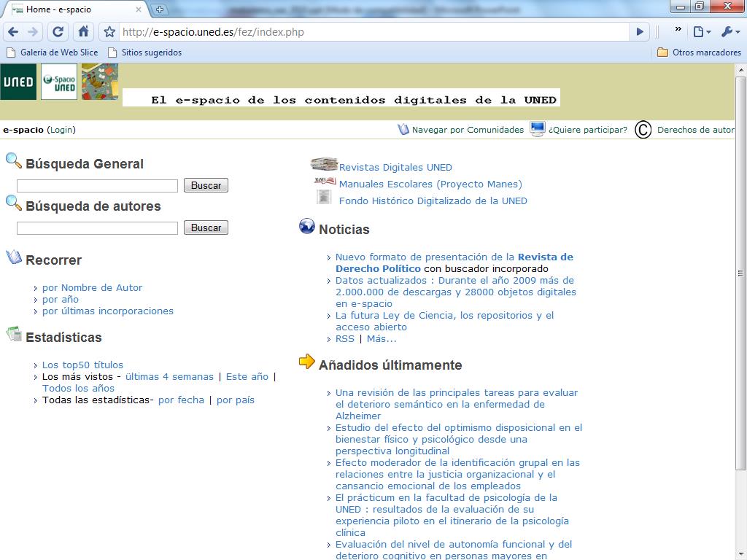Screen dimensions: 747x560
Task: Open El prácticum en psicología article
Action: pos(452,515)
